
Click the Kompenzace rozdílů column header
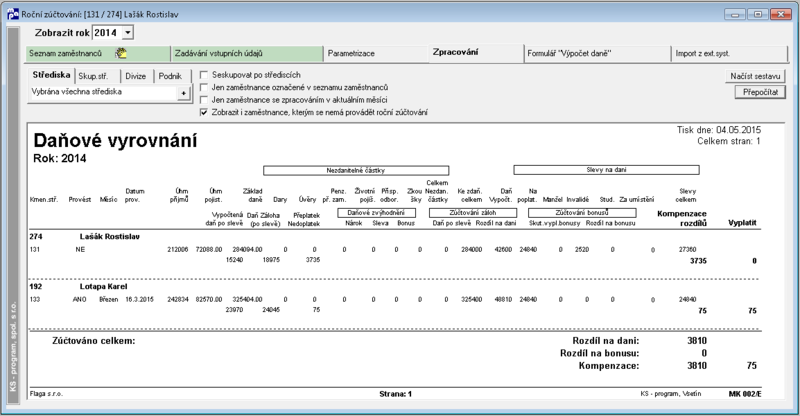click(682, 218)
